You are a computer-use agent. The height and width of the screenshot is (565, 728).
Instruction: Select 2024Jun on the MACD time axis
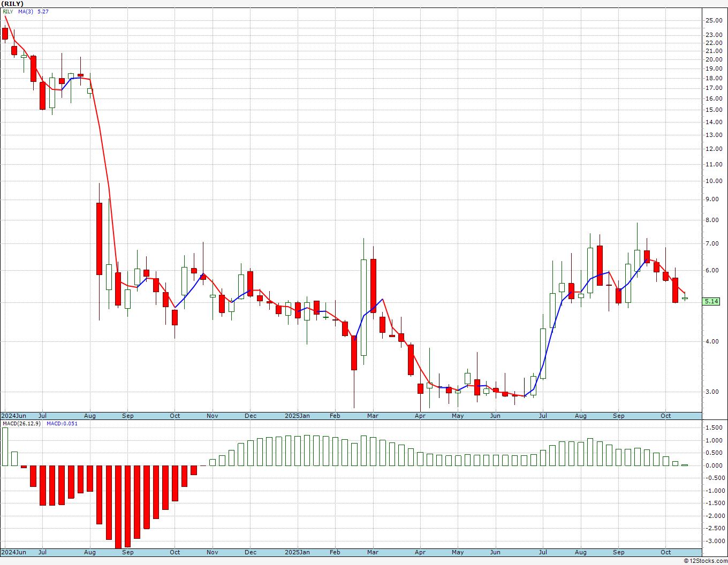[x=13, y=552]
